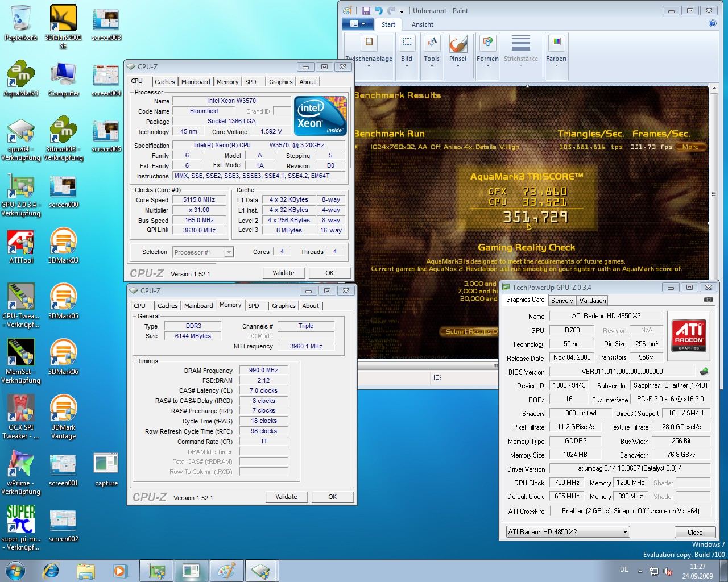The image size is (728, 582).
Task: Click the GPU-Z BIOS save chip icon
Action: 704,372
